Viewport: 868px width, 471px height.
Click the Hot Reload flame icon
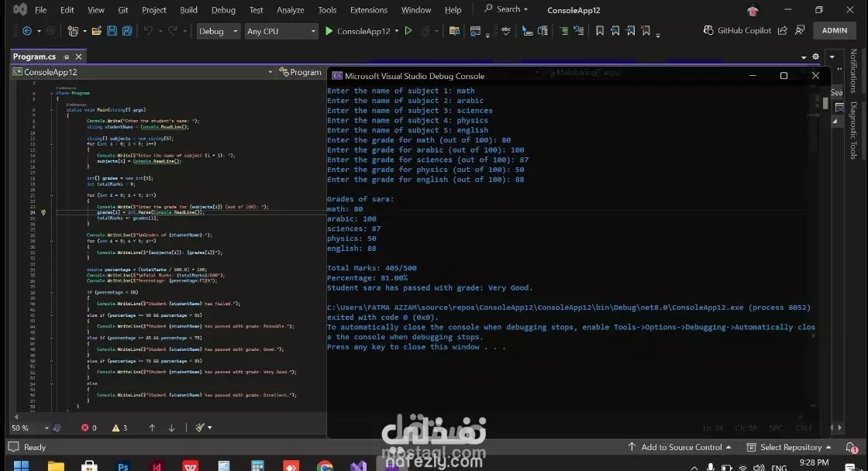425,31
